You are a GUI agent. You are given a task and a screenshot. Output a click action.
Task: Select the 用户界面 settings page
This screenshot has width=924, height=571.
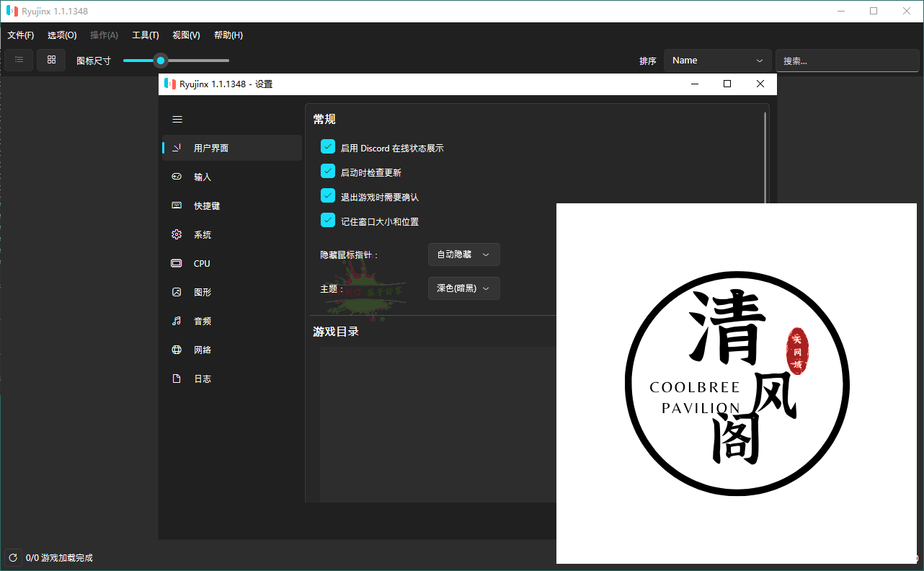coord(232,148)
